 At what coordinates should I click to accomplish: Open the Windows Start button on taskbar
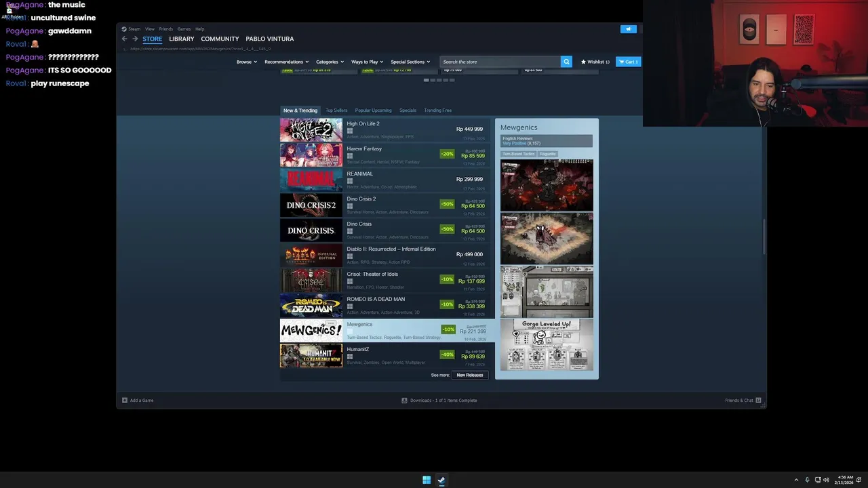427,481
